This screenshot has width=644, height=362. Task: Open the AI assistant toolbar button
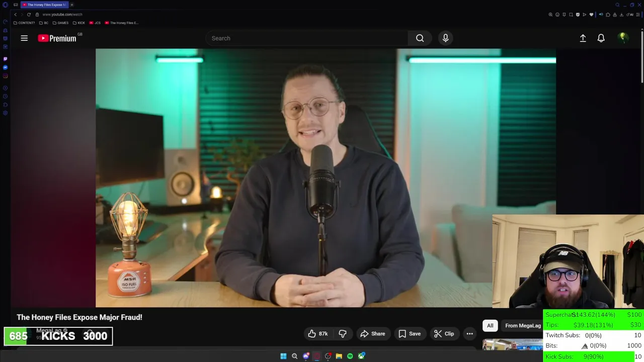click(629, 15)
